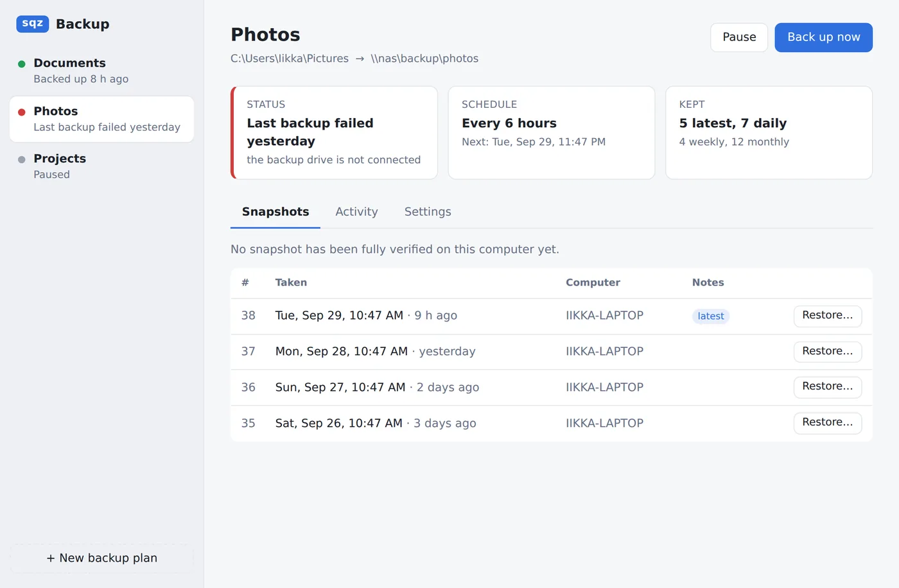Open the paused Projects plan

pyautogui.click(x=101, y=166)
